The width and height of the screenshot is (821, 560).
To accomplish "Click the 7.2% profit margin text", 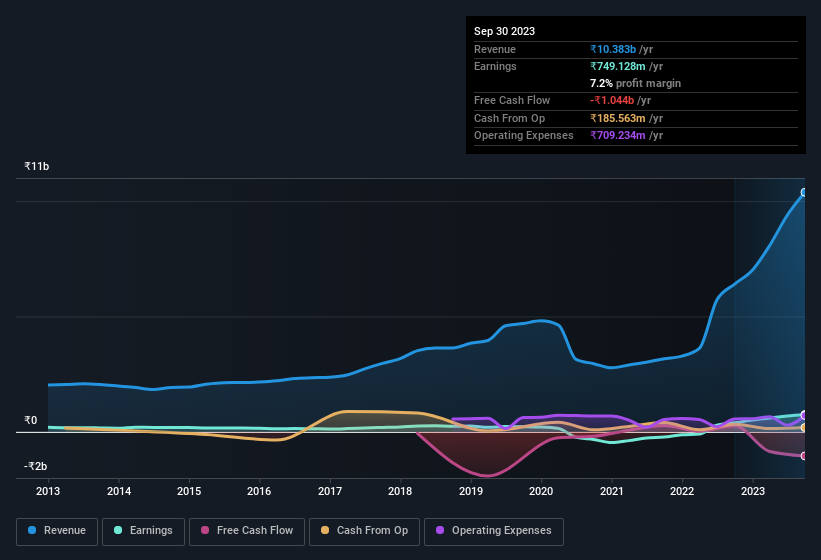I will tap(635, 83).
